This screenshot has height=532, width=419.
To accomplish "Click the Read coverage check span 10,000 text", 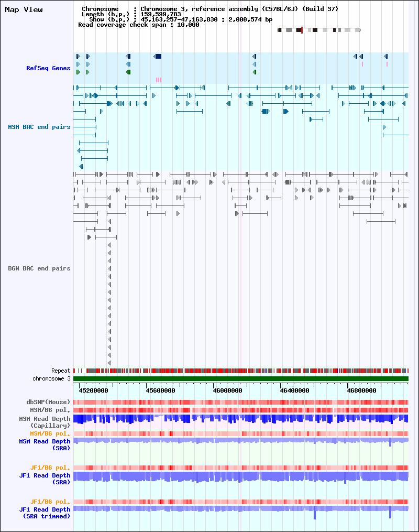I will [139, 25].
